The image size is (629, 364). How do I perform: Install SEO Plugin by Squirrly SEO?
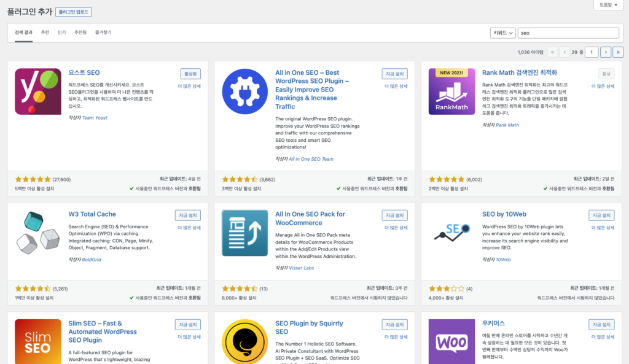[395, 324]
